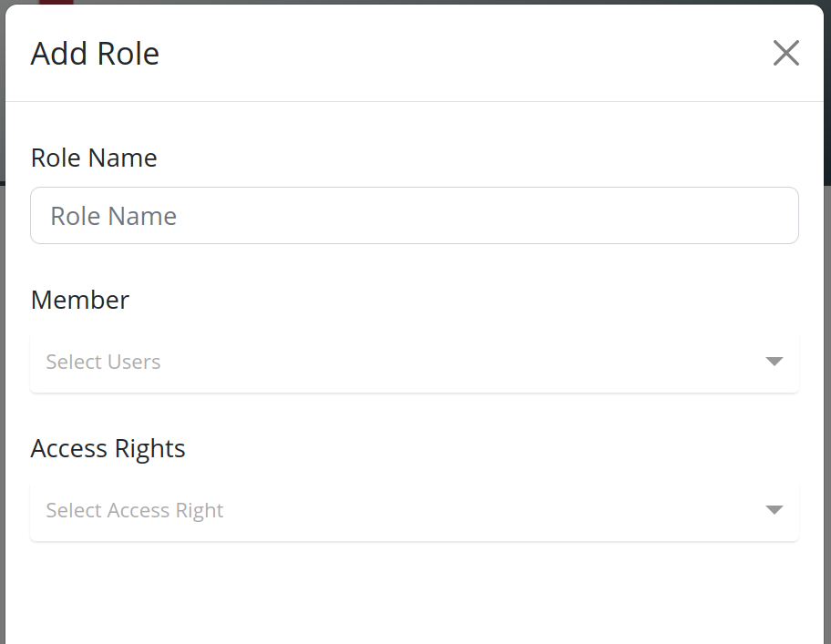Click the chevron next to Select Access Right
Viewport: 831px width, 644px height.
click(x=773, y=510)
